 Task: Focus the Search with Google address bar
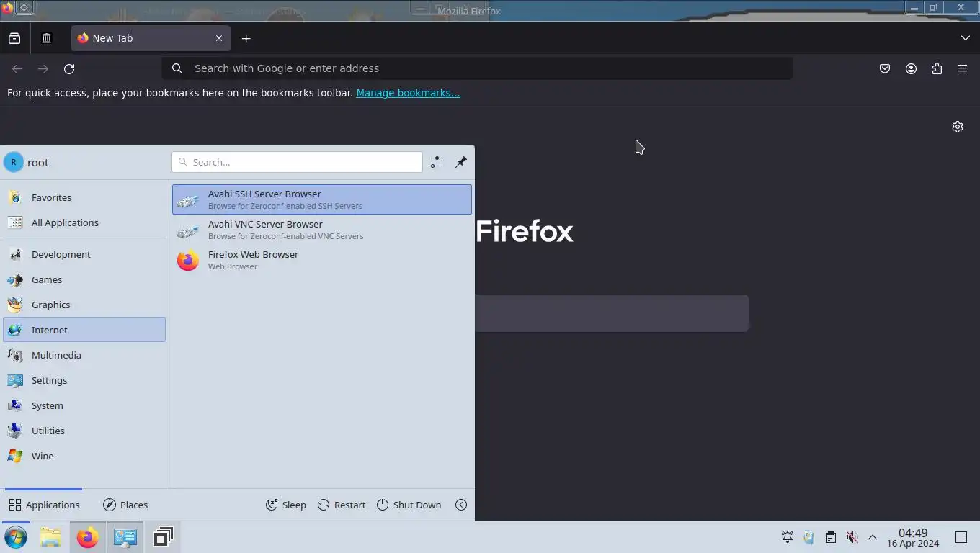coord(477,68)
